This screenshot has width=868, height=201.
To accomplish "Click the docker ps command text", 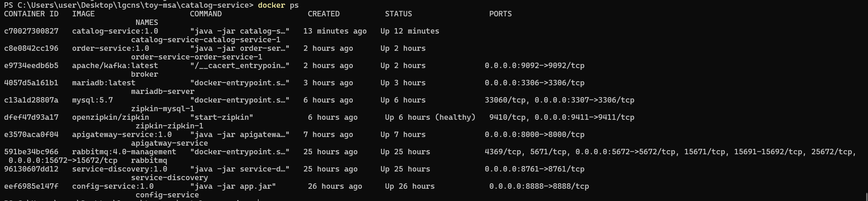I will (278, 5).
